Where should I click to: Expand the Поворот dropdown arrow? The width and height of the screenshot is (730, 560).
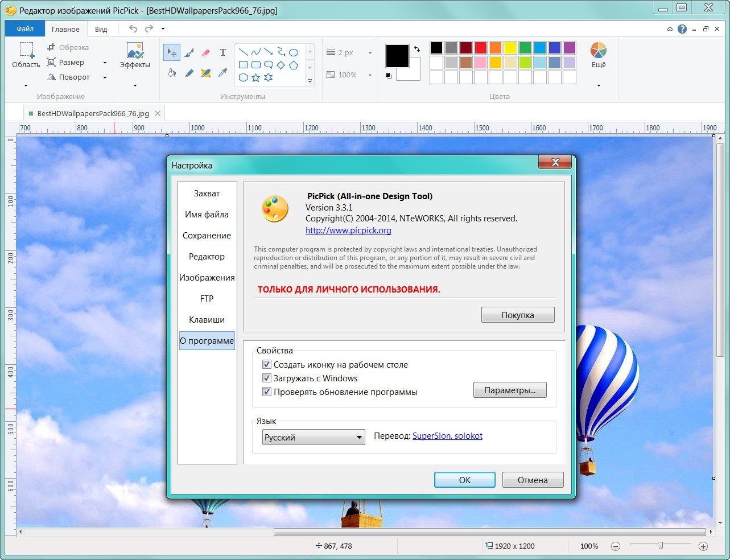coord(105,77)
